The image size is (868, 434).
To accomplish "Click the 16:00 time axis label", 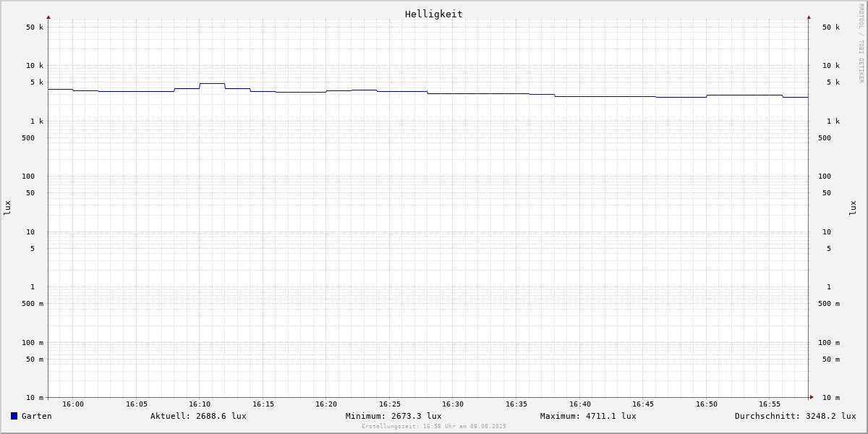I will (x=73, y=404).
